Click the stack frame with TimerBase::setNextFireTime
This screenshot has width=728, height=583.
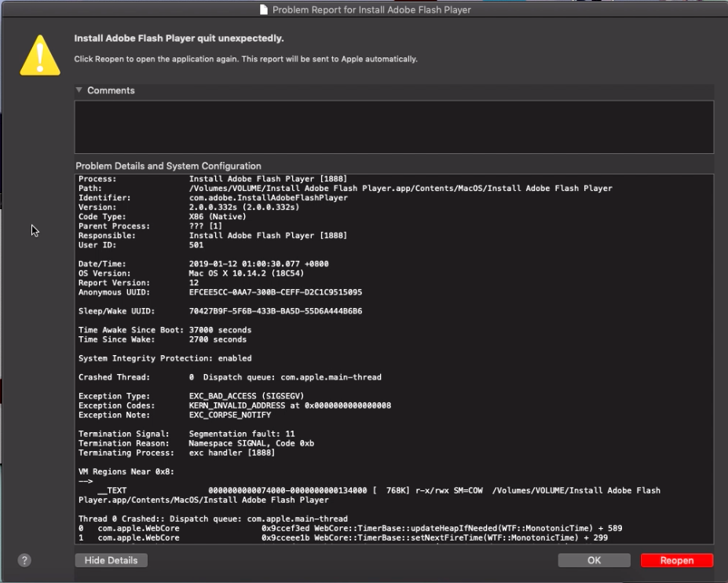point(343,537)
